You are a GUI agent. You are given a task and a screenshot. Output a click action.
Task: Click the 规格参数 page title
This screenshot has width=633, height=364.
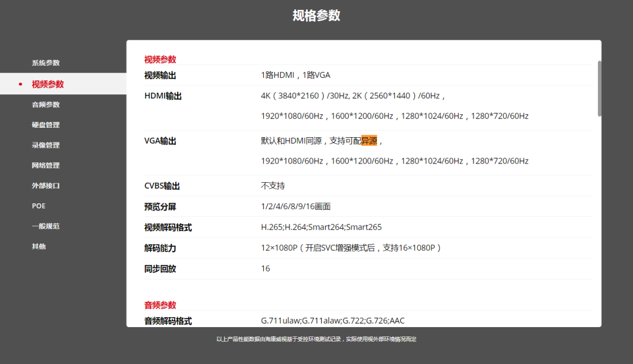[316, 16]
